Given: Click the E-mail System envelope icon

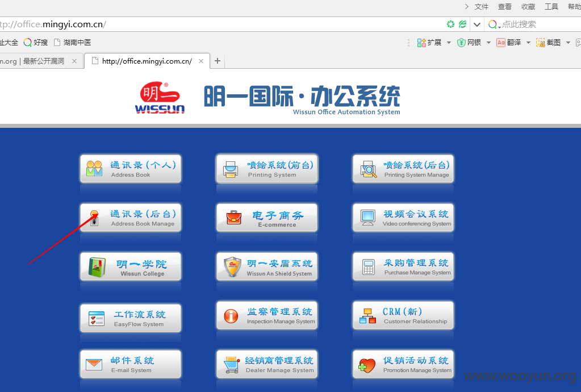Looking at the screenshot, I should coord(94,365).
